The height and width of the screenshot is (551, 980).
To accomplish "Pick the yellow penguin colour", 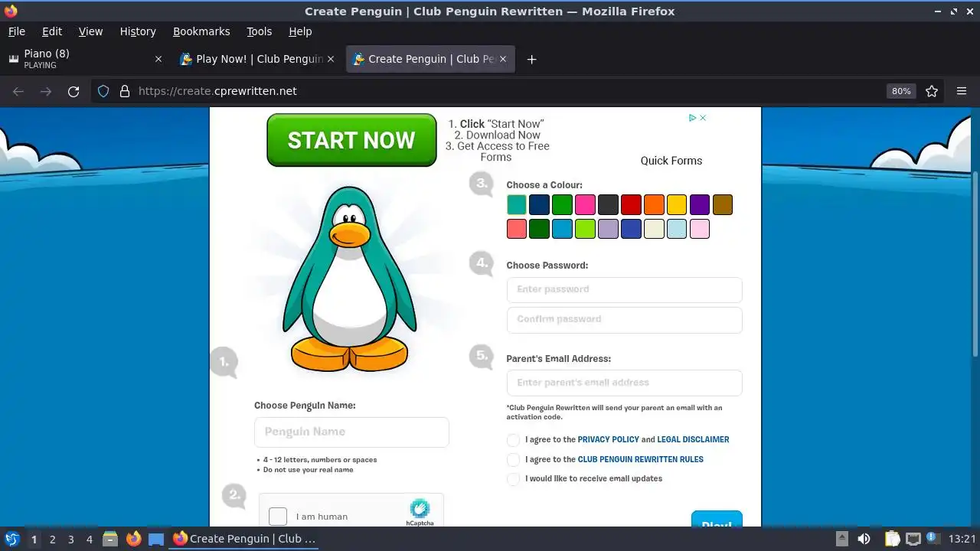I will 677,205.
